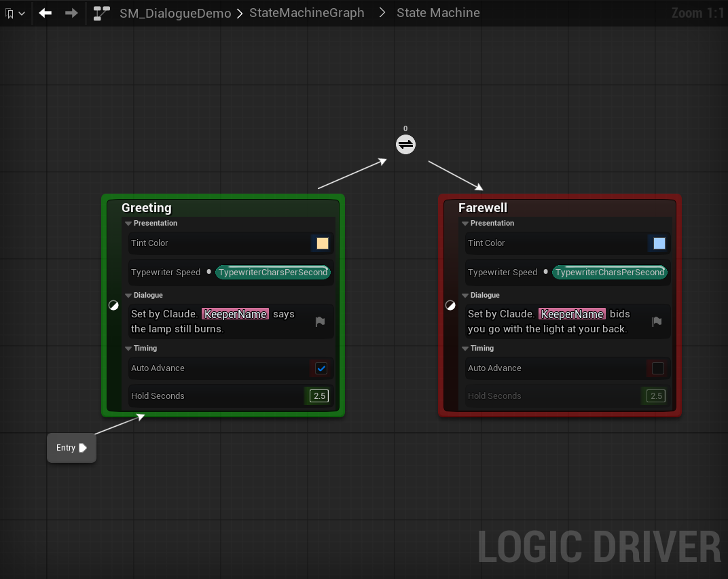Screen dimensions: 728x579
Task: Collapse Presentation section in Greeting
Action: (x=128, y=224)
